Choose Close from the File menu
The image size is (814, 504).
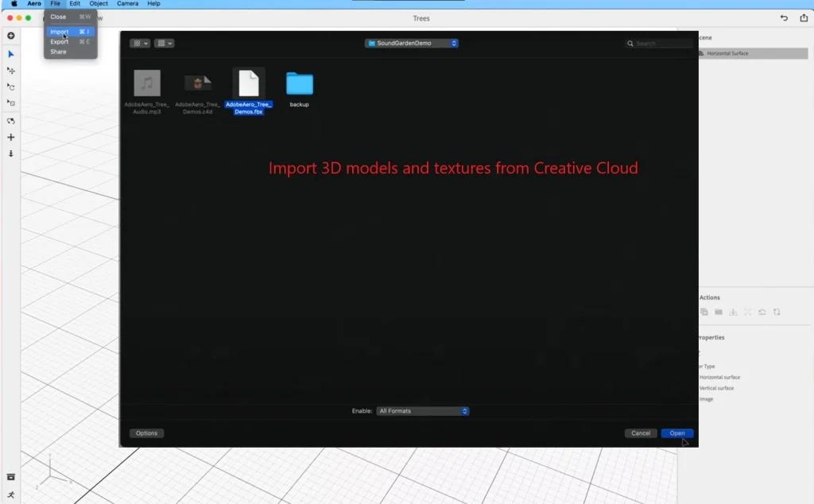tap(71, 17)
